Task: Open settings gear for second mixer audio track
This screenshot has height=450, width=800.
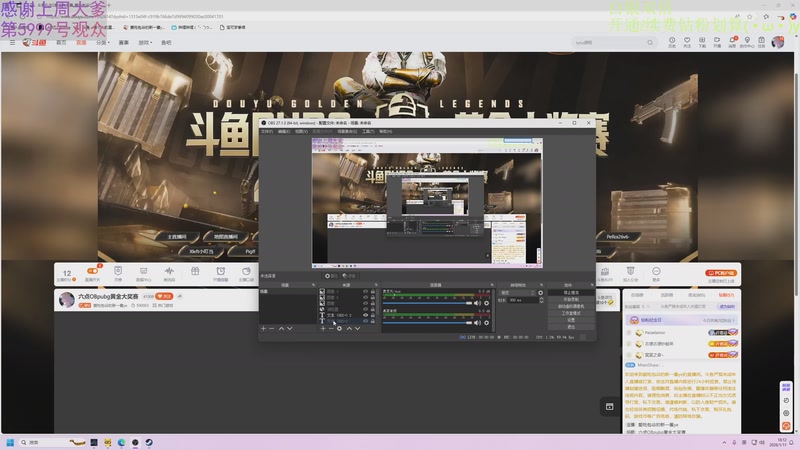Action: (486, 322)
